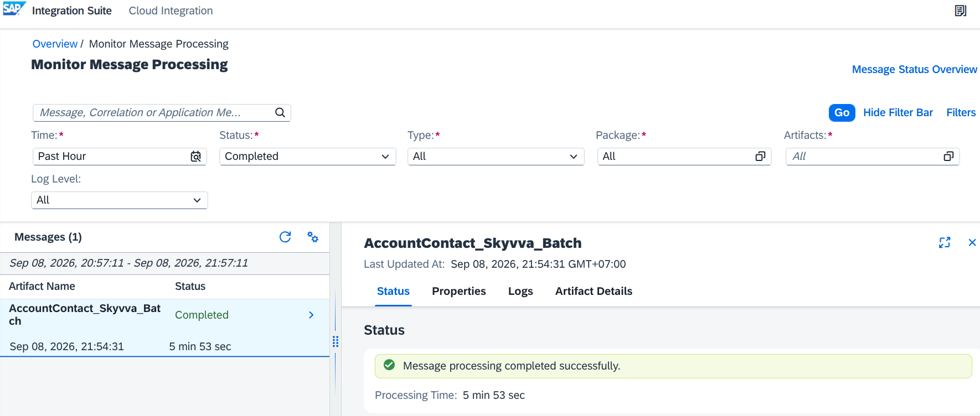This screenshot has width=980, height=416.
Task: Click the Status column header
Action: 190,286
